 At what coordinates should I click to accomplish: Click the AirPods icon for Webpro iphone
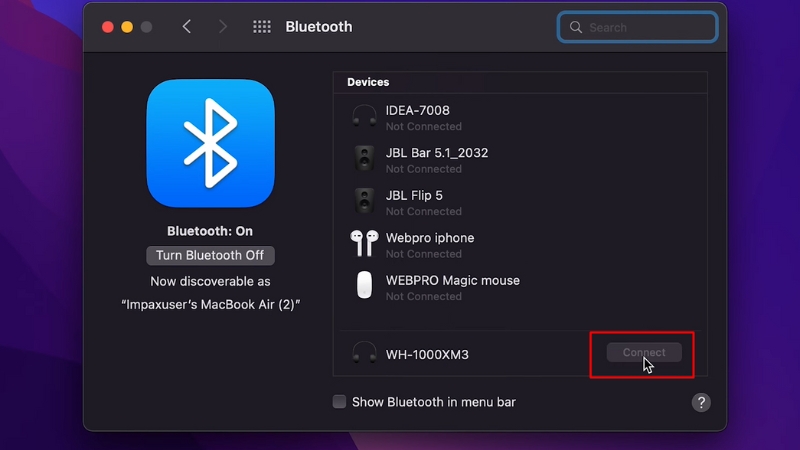[x=364, y=243]
